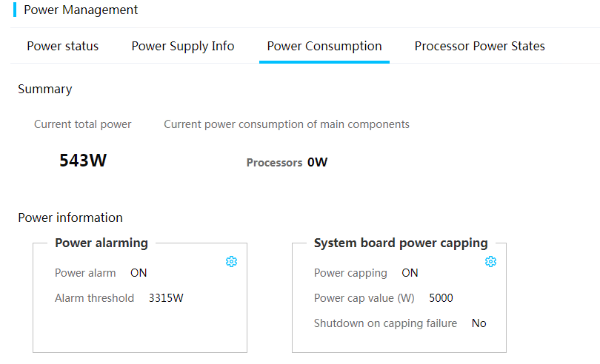
Task: Click the System board power capping title
Action: click(x=401, y=243)
